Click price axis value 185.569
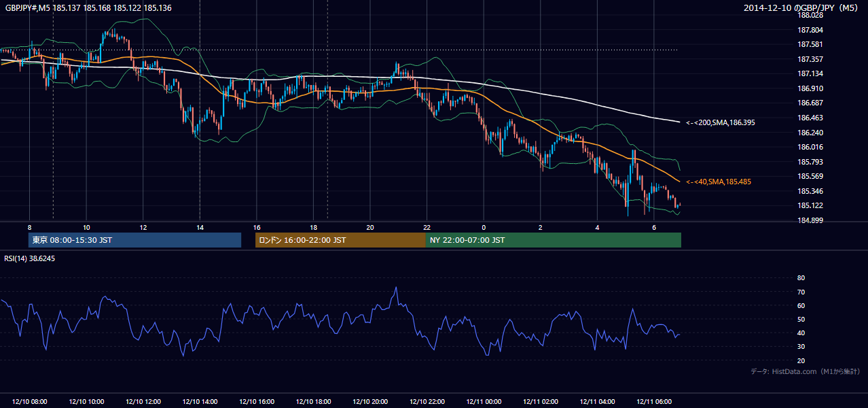Image resolution: width=868 pixels, height=408 pixels. 810,176
